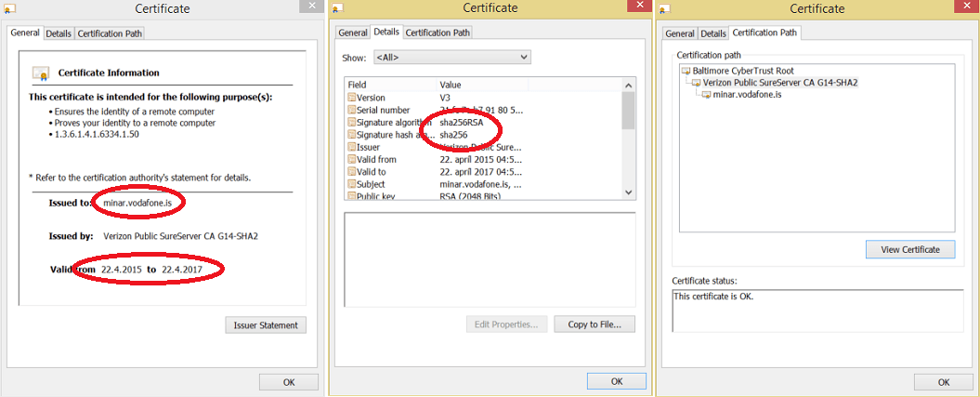Select the Subject field row
Image resolution: width=980 pixels, height=397 pixels.
coord(484,184)
